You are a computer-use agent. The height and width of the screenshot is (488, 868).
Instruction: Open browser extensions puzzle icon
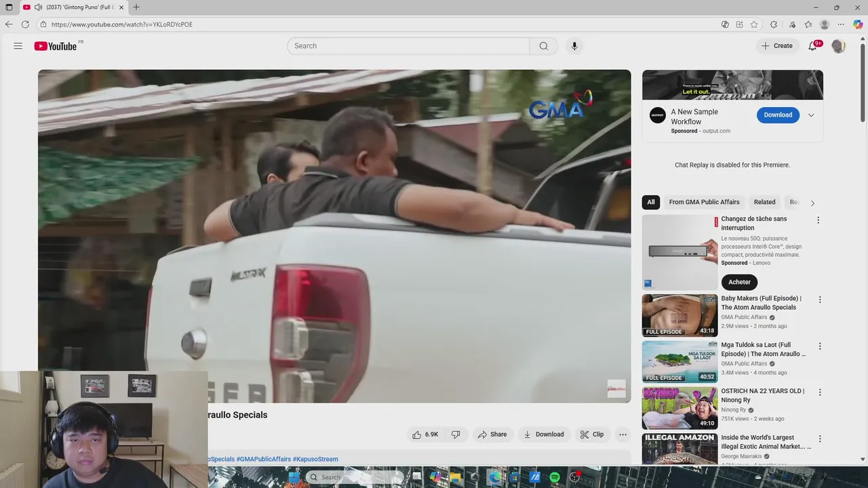coord(774,24)
